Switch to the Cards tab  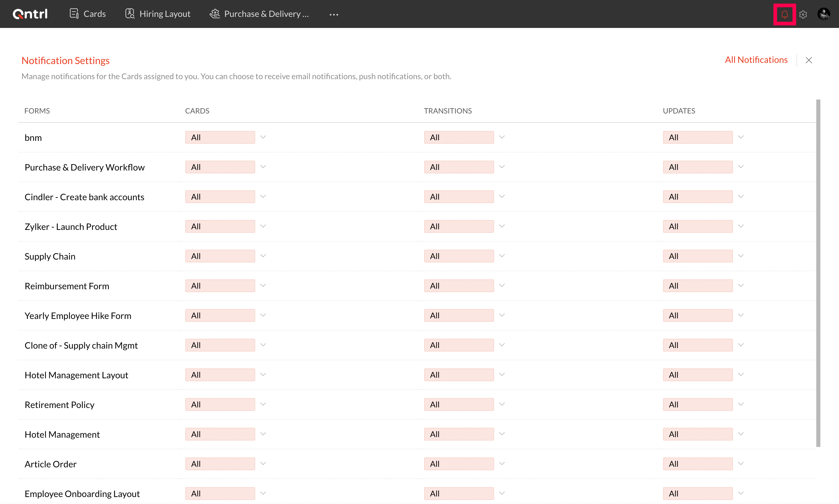point(94,14)
